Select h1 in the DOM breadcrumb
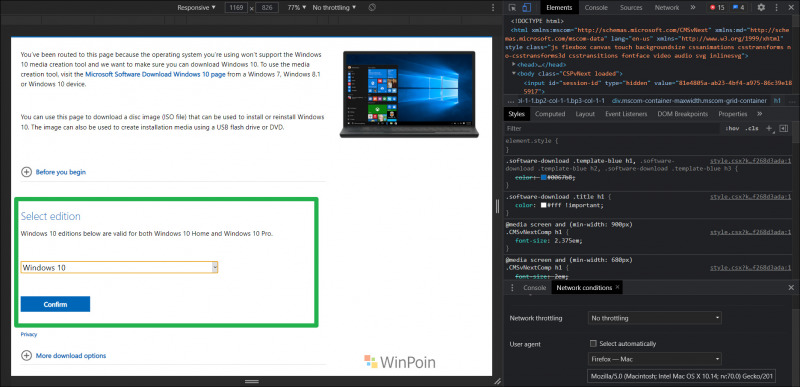 (778, 100)
